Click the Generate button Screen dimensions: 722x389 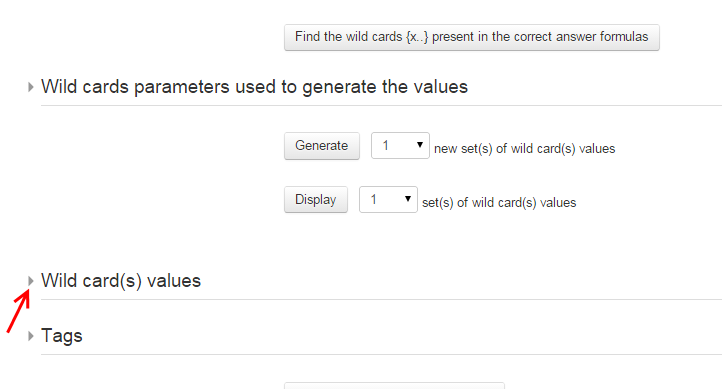pyautogui.click(x=321, y=146)
